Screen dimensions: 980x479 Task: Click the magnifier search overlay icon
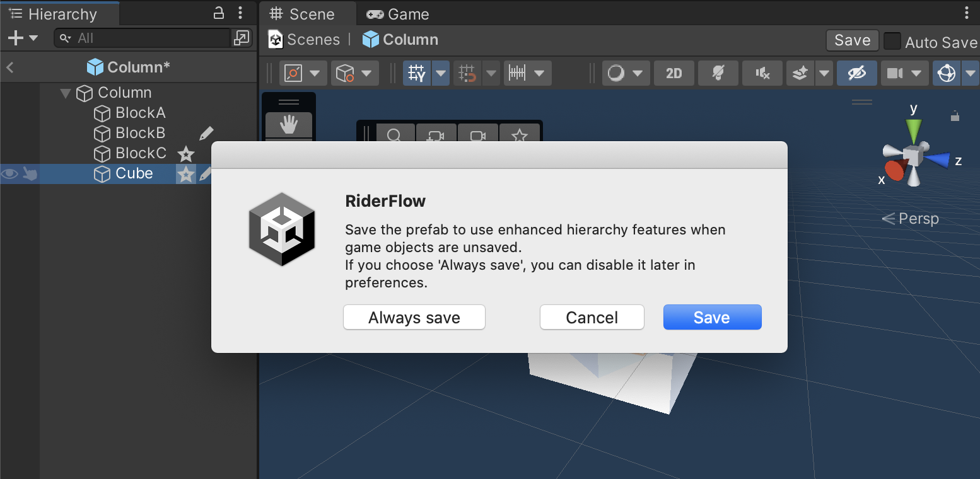pos(395,134)
